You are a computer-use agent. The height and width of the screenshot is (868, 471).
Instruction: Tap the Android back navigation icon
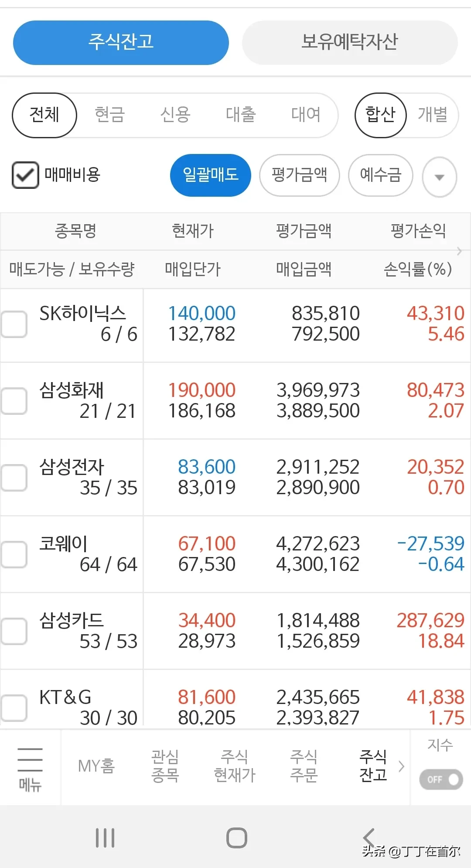369,837
